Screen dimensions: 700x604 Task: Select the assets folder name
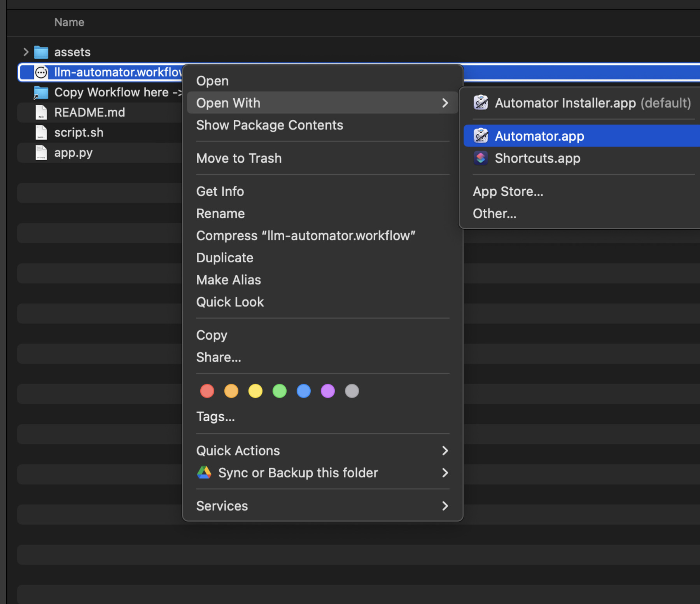(x=72, y=52)
